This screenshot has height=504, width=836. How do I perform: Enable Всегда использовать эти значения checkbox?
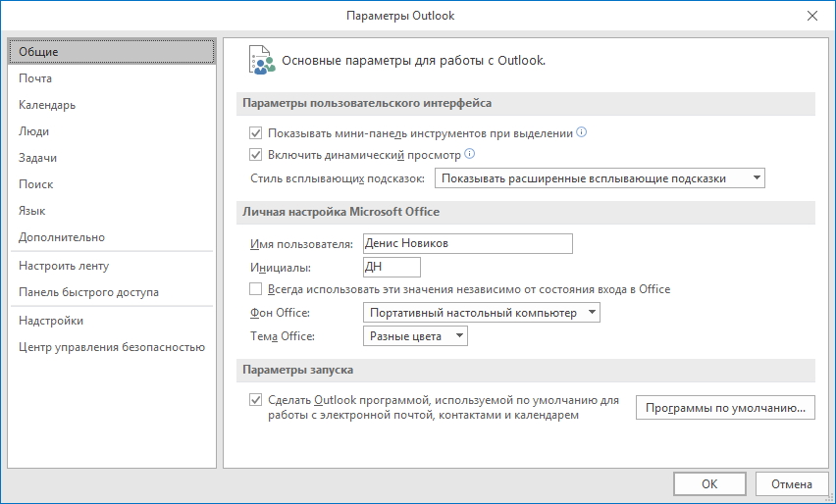point(256,289)
